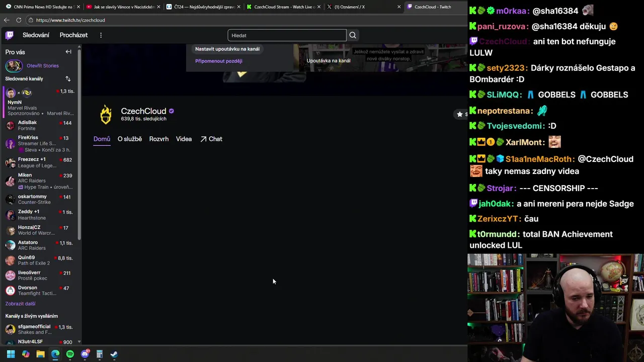The image size is (644, 362).
Task: Click the Hledat search field
Action: pos(287,35)
